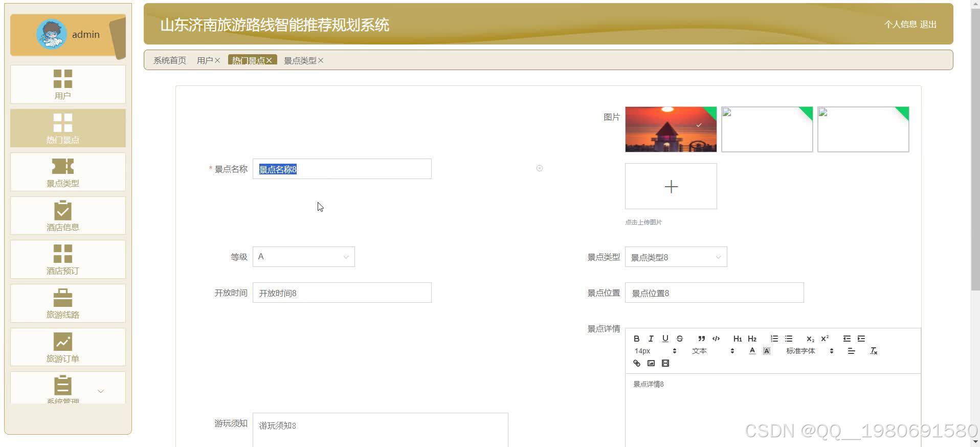The height and width of the screenshot is (447, 980).
Task: Toggle bold in 景点详情 editor
Action: click(636, 339)
